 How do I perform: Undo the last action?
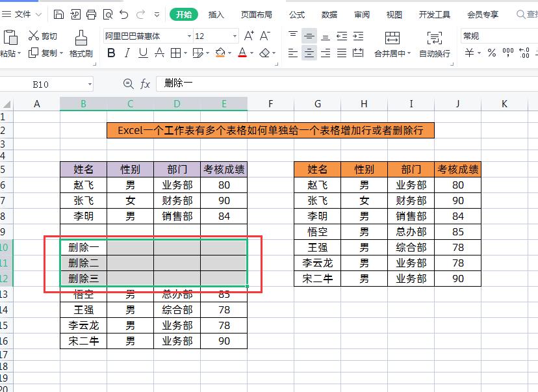124,14
